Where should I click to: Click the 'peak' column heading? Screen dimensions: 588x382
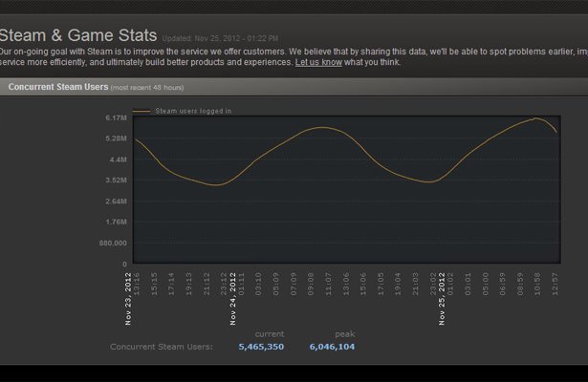344,334
